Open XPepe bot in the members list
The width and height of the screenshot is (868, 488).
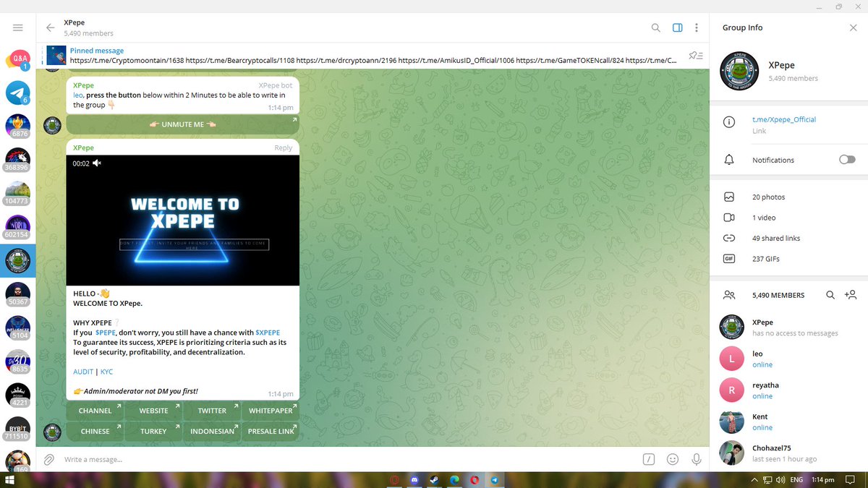pyautogui.click(x=788, y=327)
